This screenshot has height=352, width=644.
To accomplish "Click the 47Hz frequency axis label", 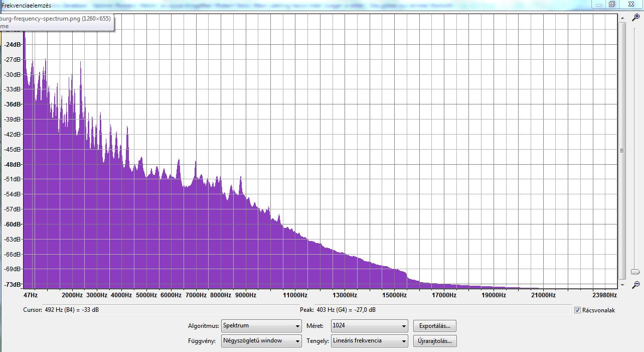I will [x=31, y=295].
